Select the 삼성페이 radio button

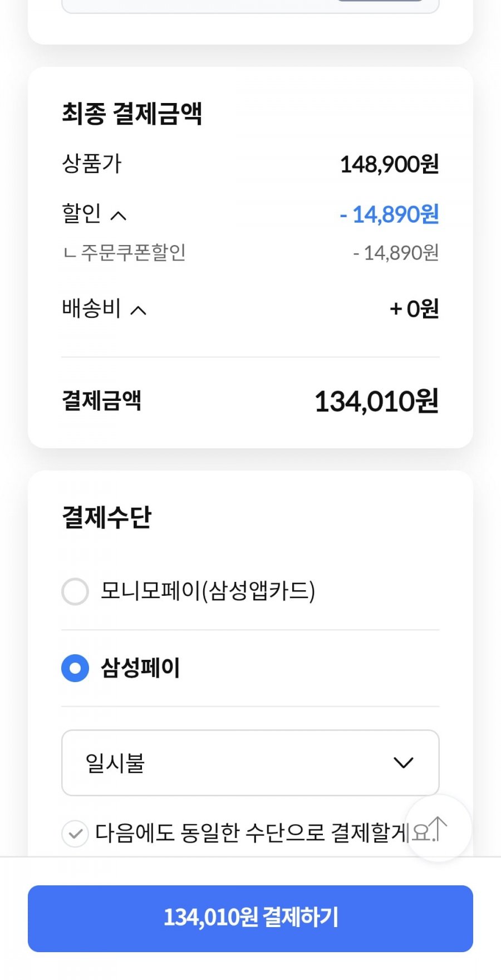pyautogui.click(x=75, y=668)
